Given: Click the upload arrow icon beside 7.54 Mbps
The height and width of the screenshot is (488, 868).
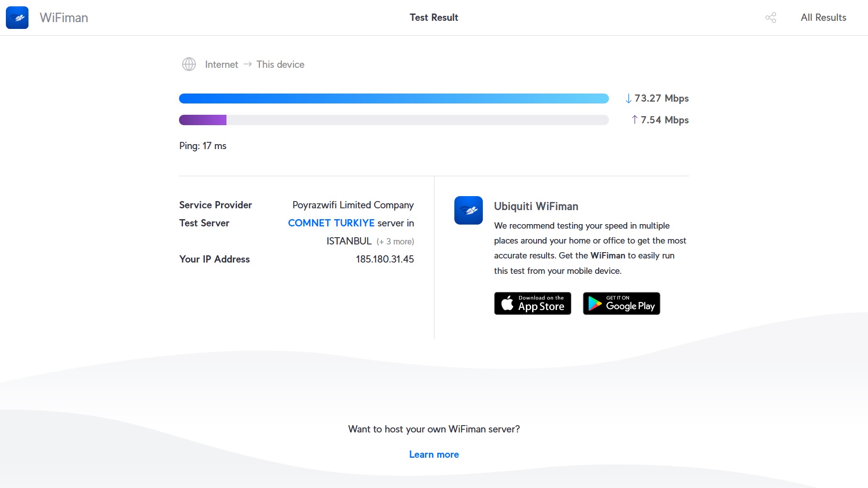Looking at the screenshot, I should pos(634,120).
